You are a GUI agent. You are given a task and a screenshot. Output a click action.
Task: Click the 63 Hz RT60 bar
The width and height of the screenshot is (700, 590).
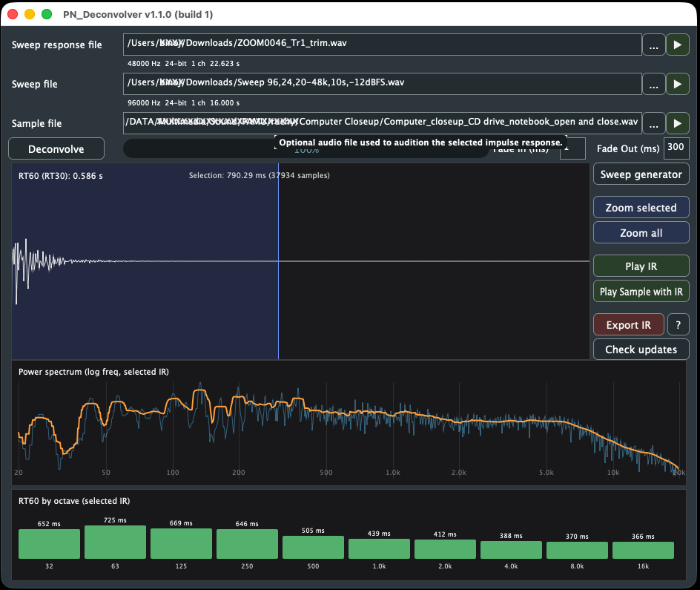point(115,543)
